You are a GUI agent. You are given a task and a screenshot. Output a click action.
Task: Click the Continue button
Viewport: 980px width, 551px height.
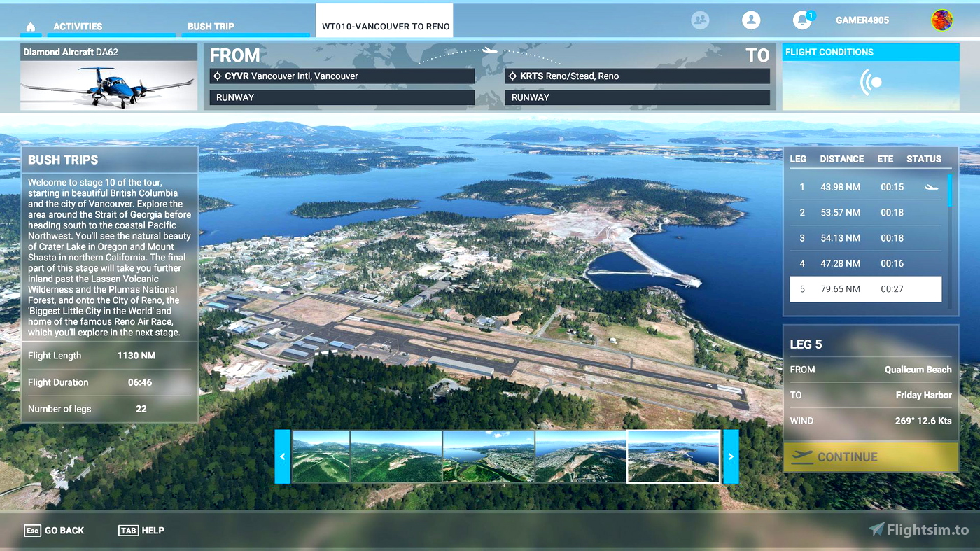[x=871, y=457]
